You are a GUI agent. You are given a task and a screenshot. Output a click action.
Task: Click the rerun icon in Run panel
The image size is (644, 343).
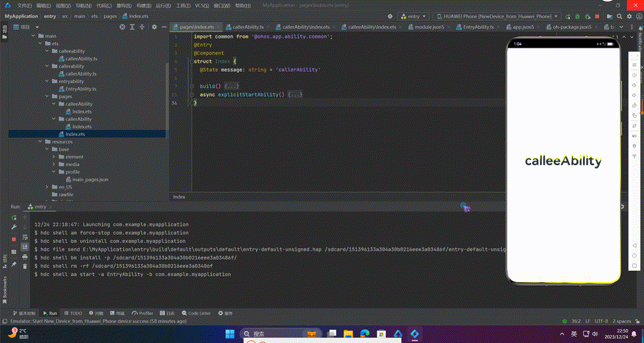point(13,218)
